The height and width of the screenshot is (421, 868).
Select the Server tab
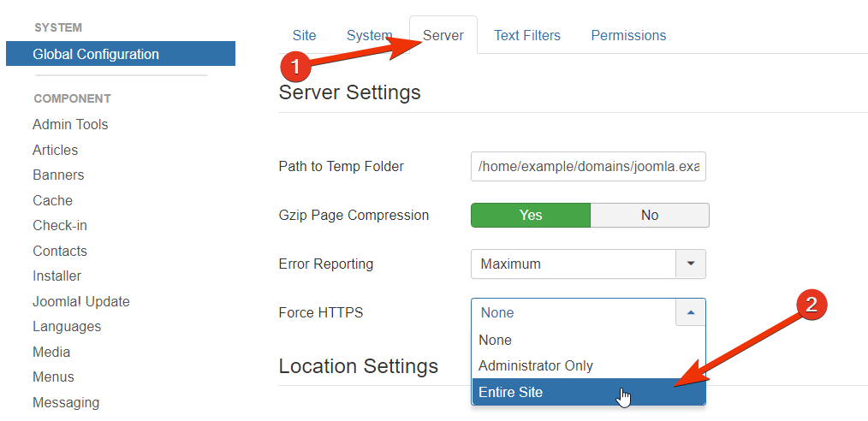point(443,35)
